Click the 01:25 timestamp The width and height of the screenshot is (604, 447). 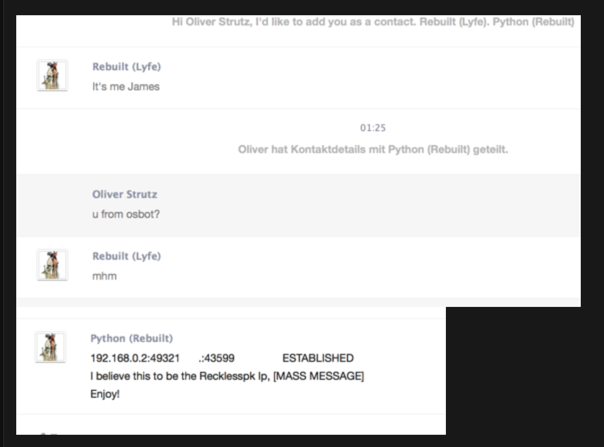[x=372, y=128]
